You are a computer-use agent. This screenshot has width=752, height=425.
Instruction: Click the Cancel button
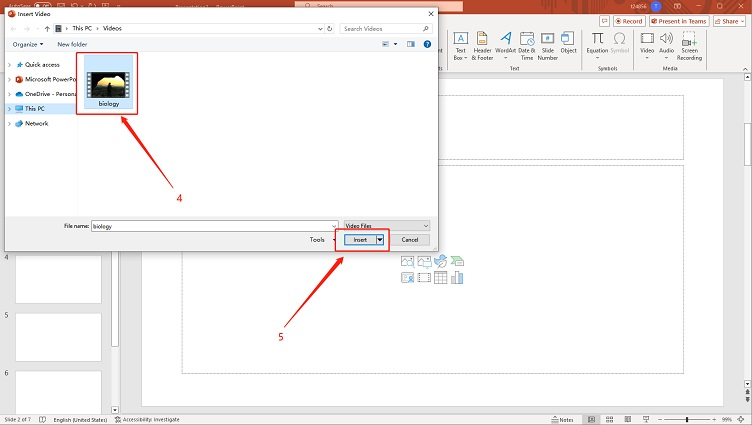[x=410, y=240]
